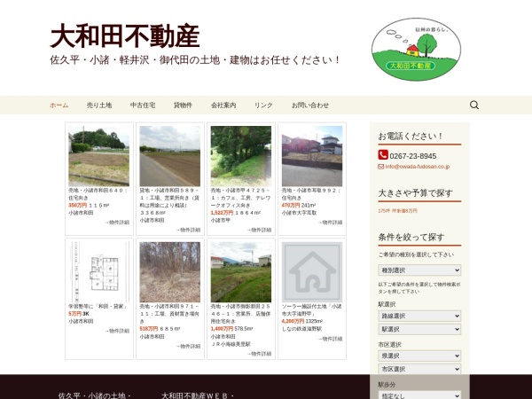Viewport: 532px width, 399px height.
Task: Open the 和田・貸家 floor plan image
Action: click(x=98, y=272)
